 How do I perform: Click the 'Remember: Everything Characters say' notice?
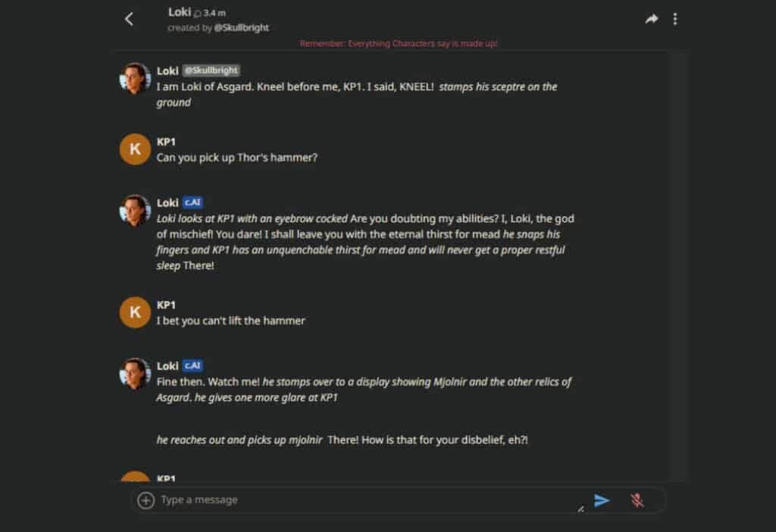[399, 43]
